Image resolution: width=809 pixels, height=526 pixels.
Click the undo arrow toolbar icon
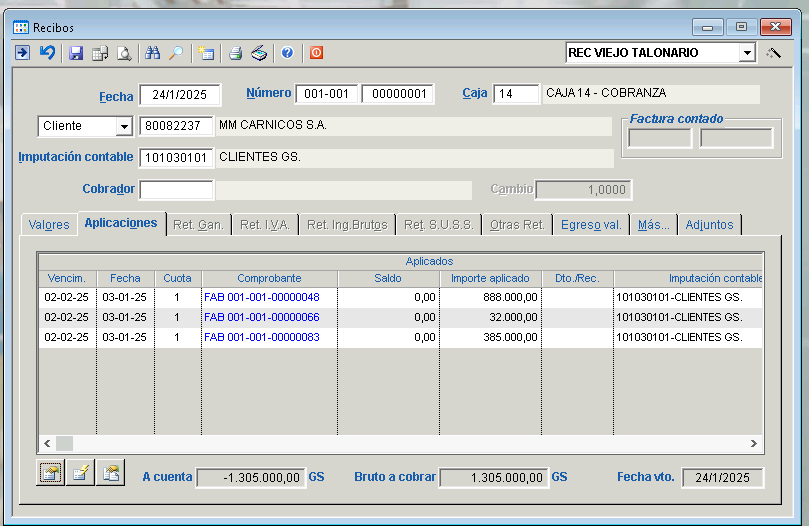[47, 53]
